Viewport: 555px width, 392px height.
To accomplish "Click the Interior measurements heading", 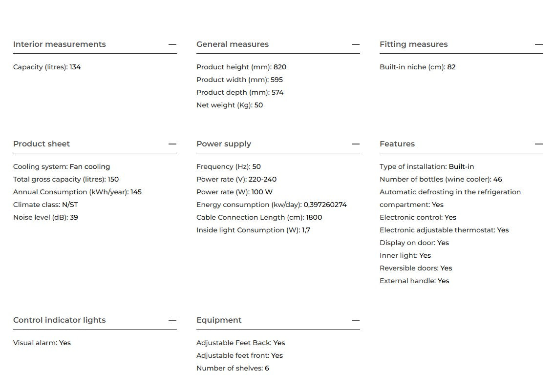I will 60,44.
